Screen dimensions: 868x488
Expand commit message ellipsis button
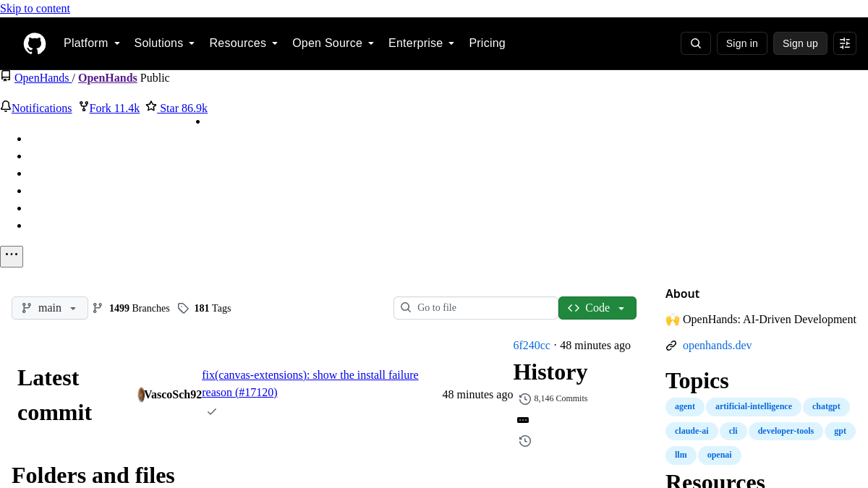(x=523, y=420)
